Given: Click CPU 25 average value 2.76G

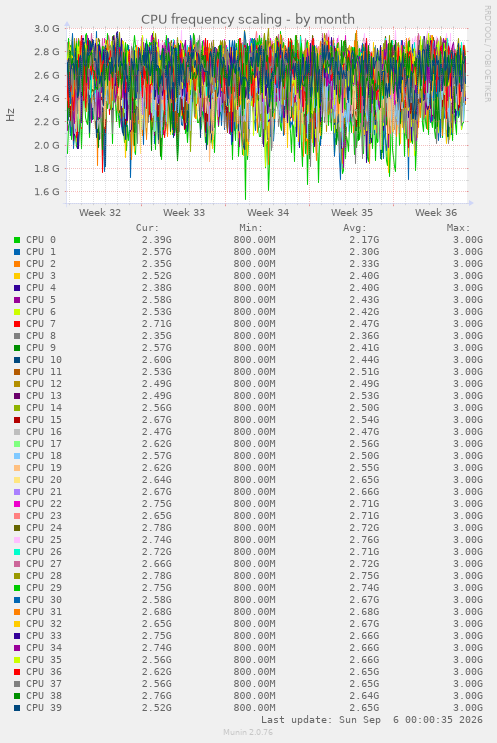Looking at the screenshot, I should [364, 540].
